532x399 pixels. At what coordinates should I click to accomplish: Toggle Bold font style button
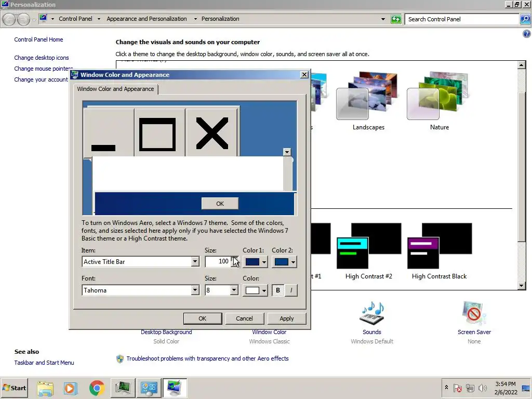[x=278, y=290]
